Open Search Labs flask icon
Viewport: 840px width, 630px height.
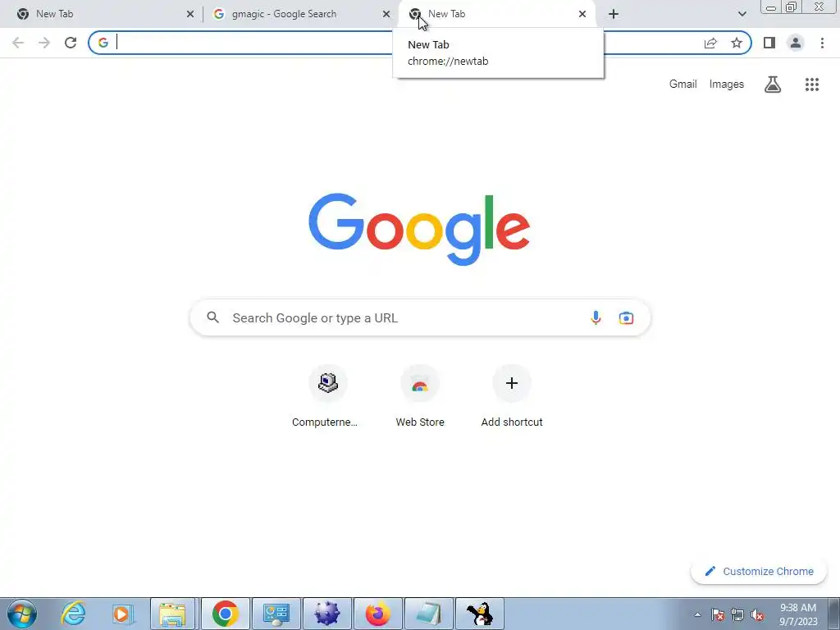[x=773, y=84]
